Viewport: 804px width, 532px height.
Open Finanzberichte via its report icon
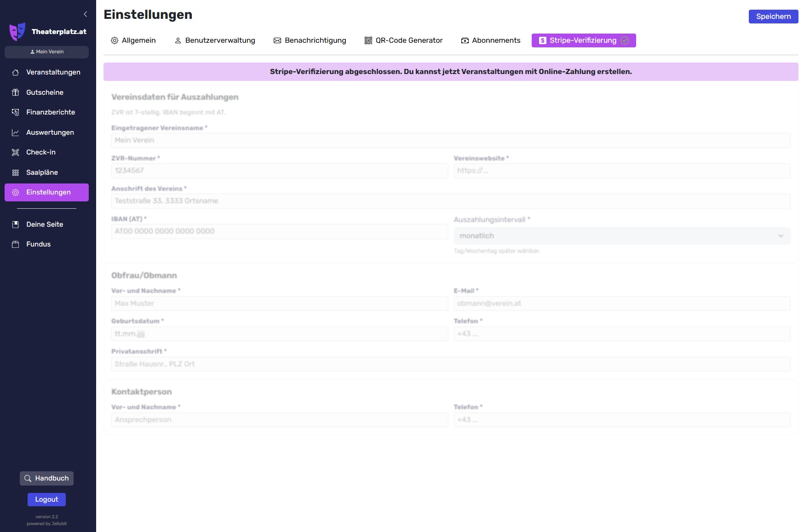(x=16, y=112)
